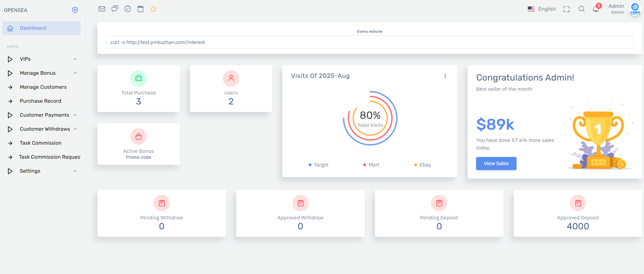644x274 pixels.
Task: Go to Purchase Record page
Action: pos(40,101)
